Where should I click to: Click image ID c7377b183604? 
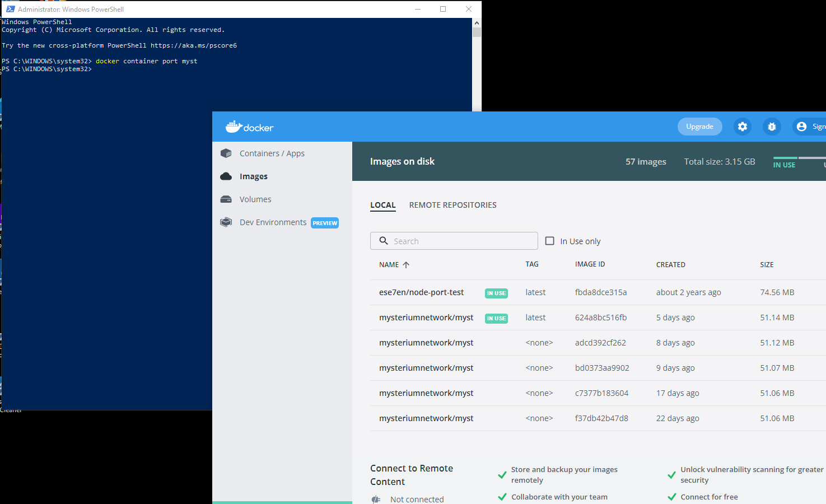pyautogui.click(x=601, y=393)
